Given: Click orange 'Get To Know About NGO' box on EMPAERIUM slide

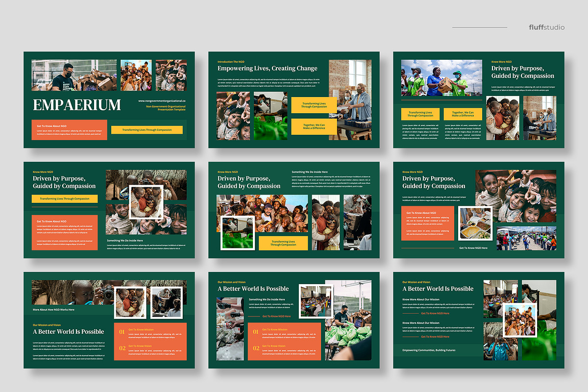Looking at the screenshot, I should (x=69, y=129).
